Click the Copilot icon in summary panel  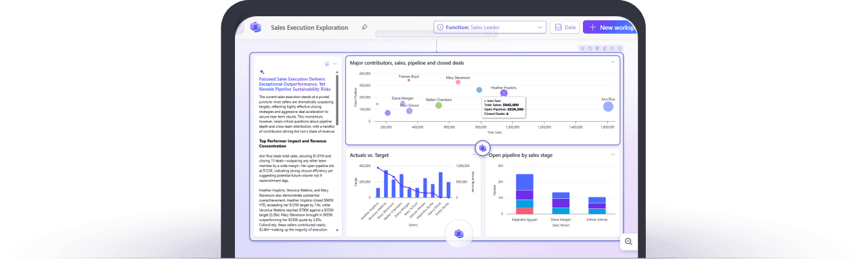click(x=326, y=64)
